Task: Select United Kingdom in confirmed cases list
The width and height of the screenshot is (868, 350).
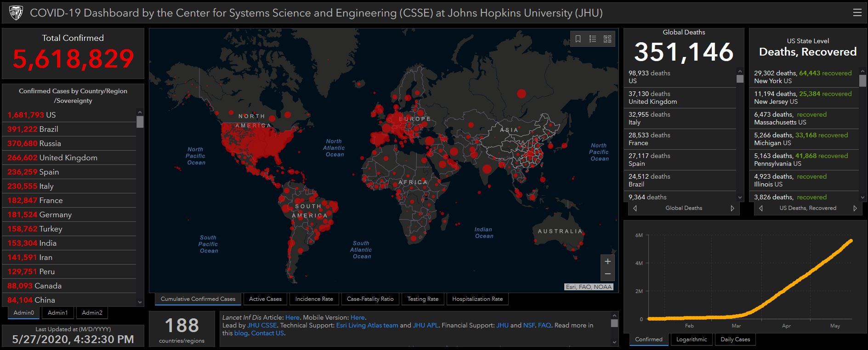Action: click(69, 158)
